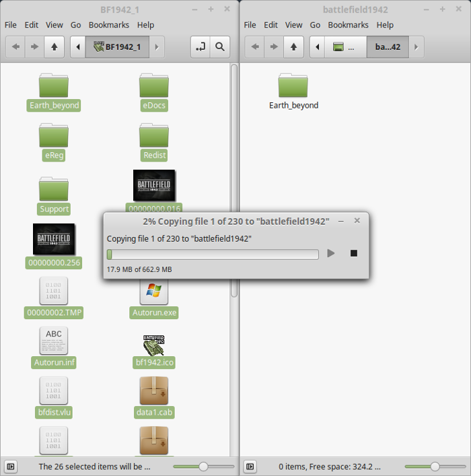Select the drive path button in battlefield1942 window
Viewport: 471px width, 476px height.
(x=346, y=46)
